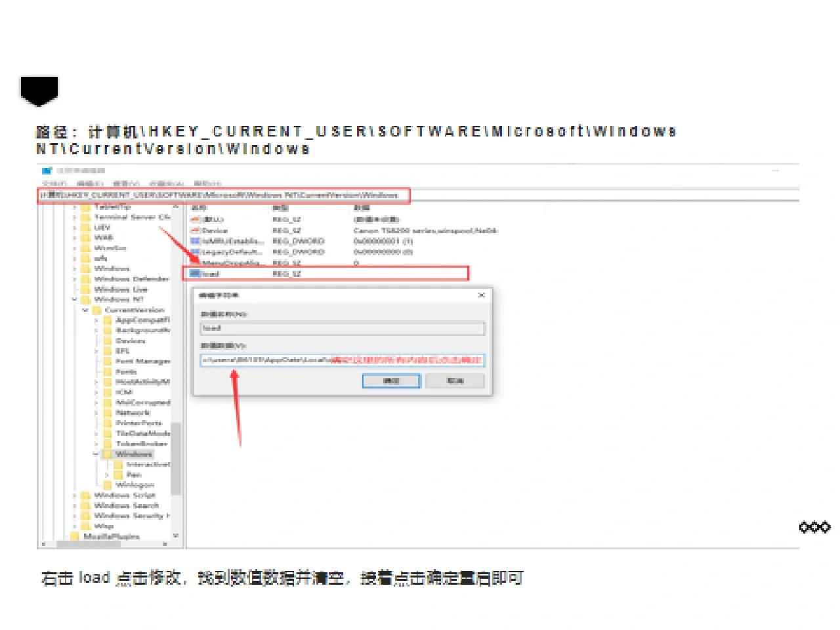Close the edit string dialog
This screenshot has height=630, width=840.
[x=481, y=295]
